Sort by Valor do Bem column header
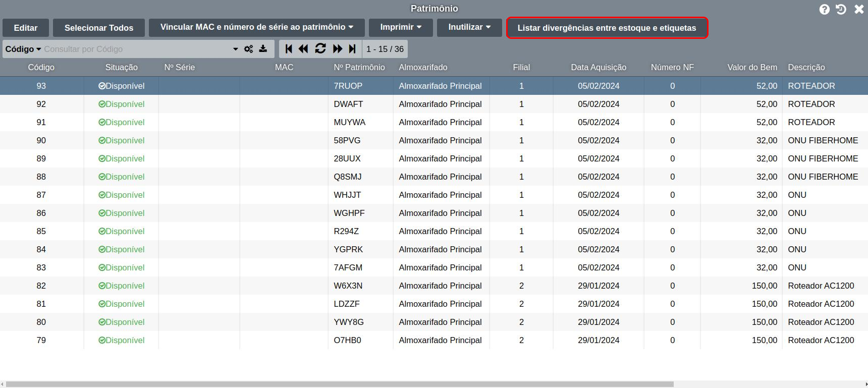868x388 pixels. coord(752,67)
